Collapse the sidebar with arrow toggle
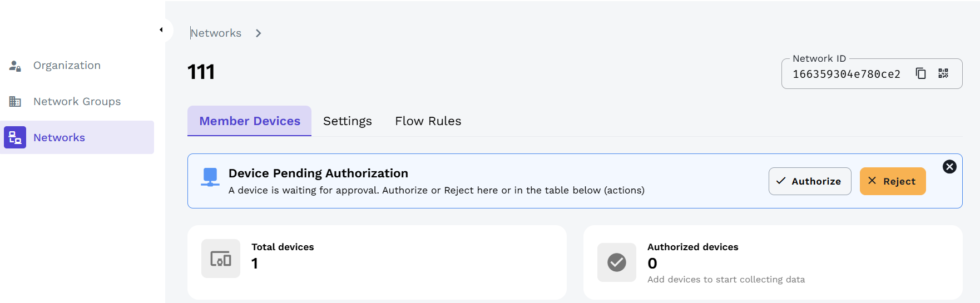This screenshot has height=303, width=980. point(161,30)
